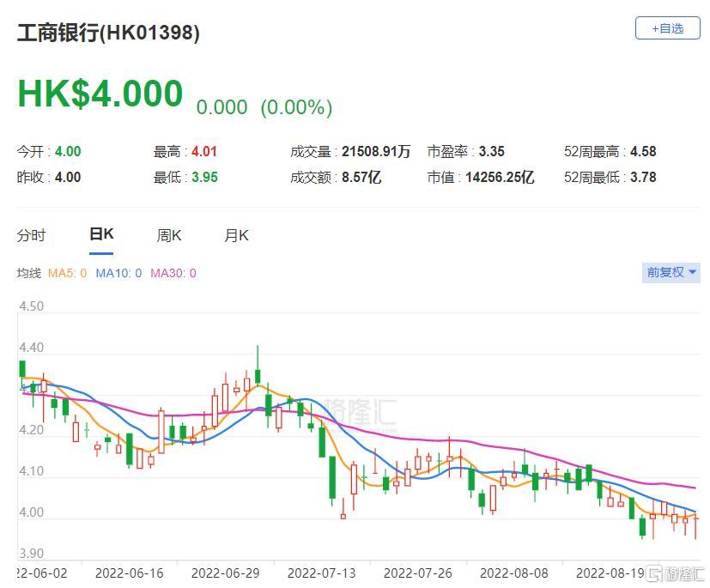Click the 4.50 price axis label
The height and width of the screenshot is (588, 710).
31,306
